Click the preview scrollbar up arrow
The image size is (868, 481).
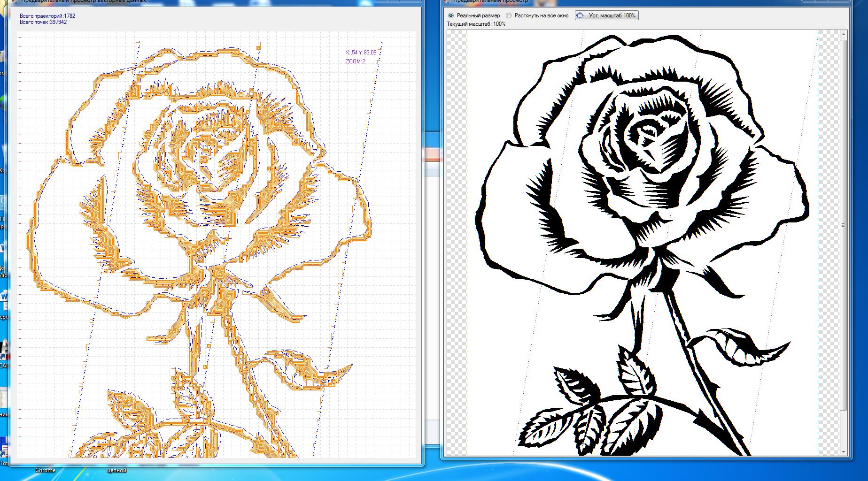pyautogui.click(x=844, y=34)
